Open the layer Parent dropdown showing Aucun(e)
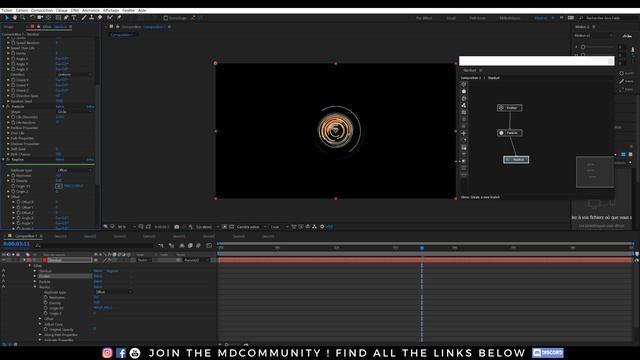The height and width of the screenshot is (360, 640). pyautogui.click(x=195, y=260)
